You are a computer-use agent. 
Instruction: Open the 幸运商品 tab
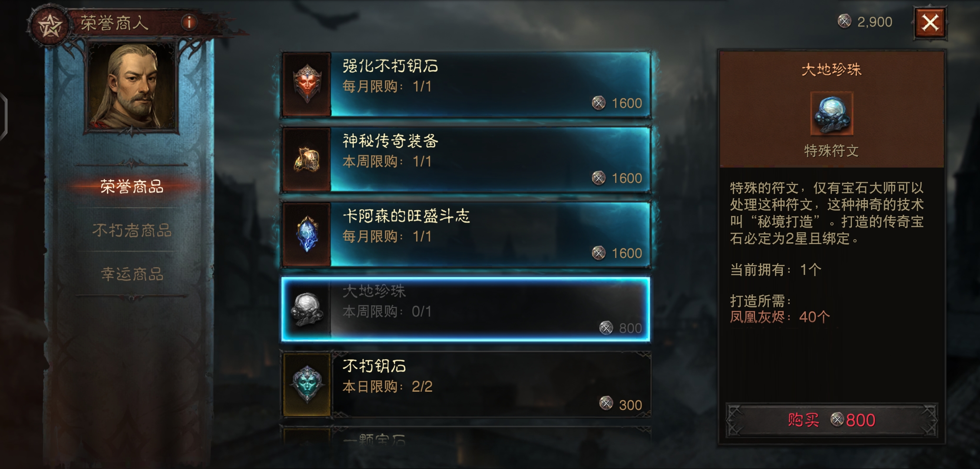[x=132, y=274]
